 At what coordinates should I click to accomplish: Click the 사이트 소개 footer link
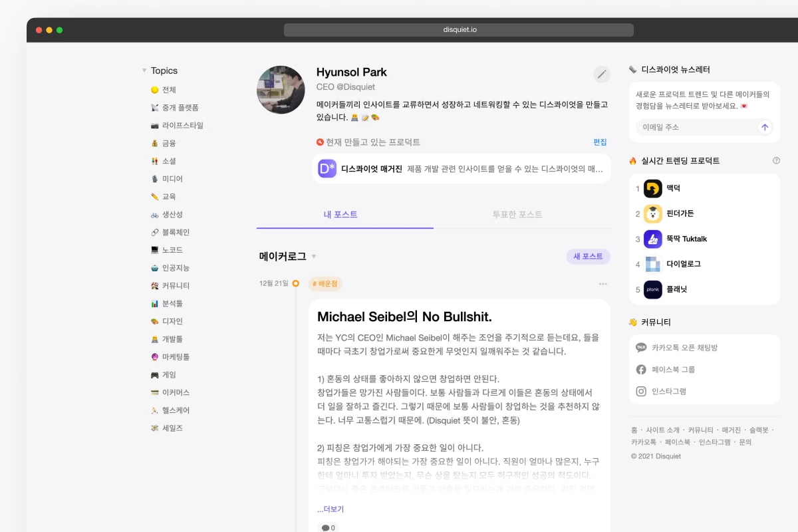point(663,430)
